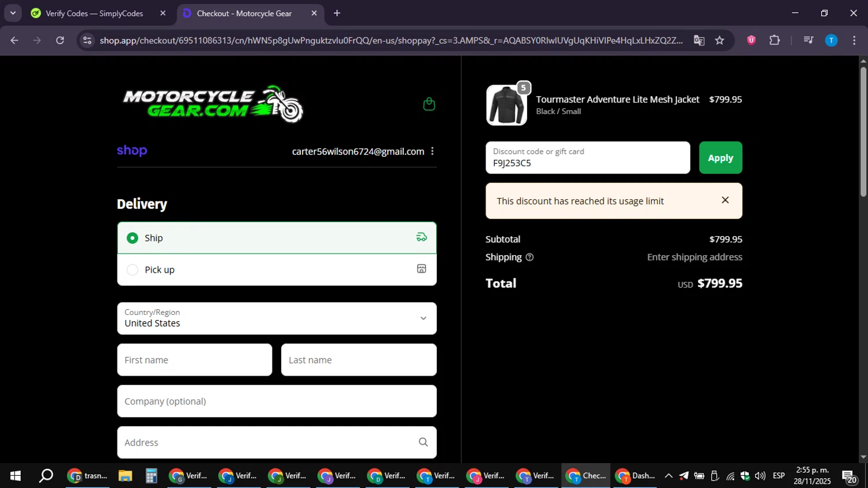Click the Shop logo
Viewport: 868px width, 488px height.
[x=132, y=151]
